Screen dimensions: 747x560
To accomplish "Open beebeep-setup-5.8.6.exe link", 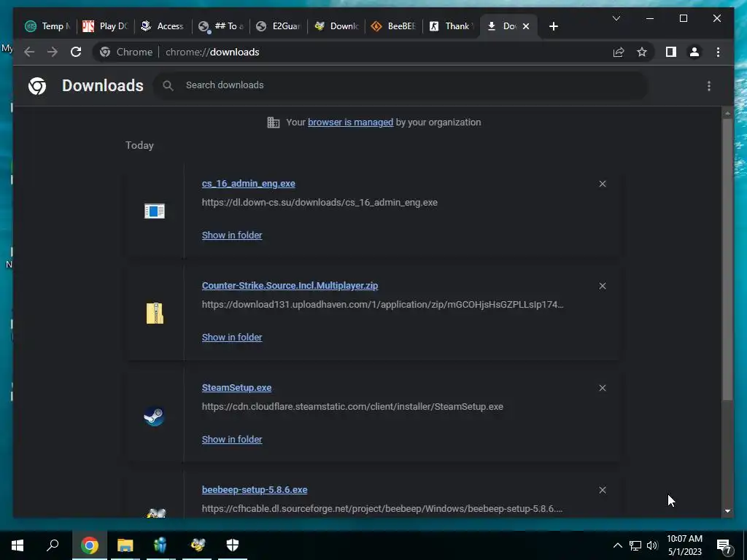I will (255, 489).
